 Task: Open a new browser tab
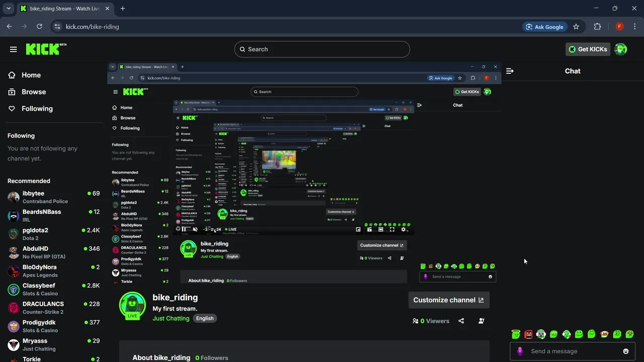click(x=123, y=9)
